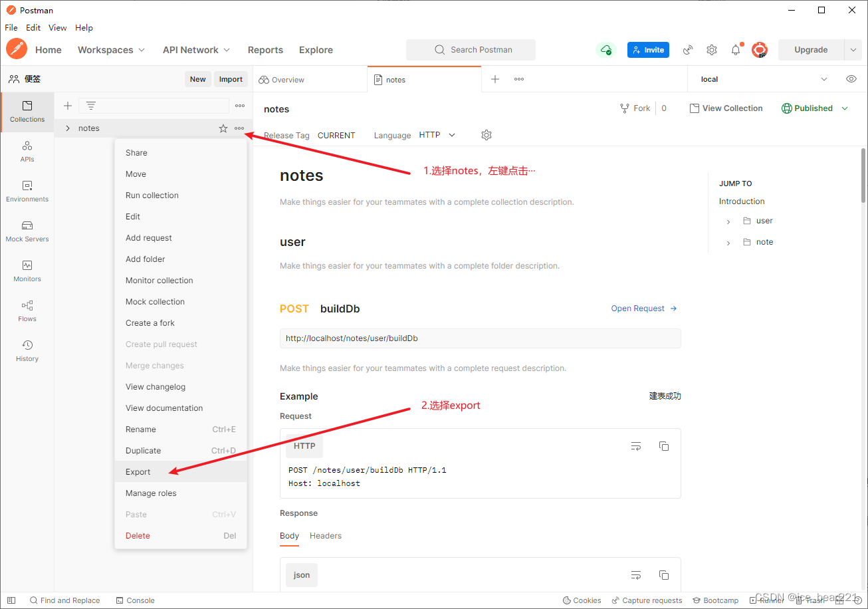This screenshot has height=609, width=868.
Task: Switch to the Body response tab
Action: (x=289, y=536)
